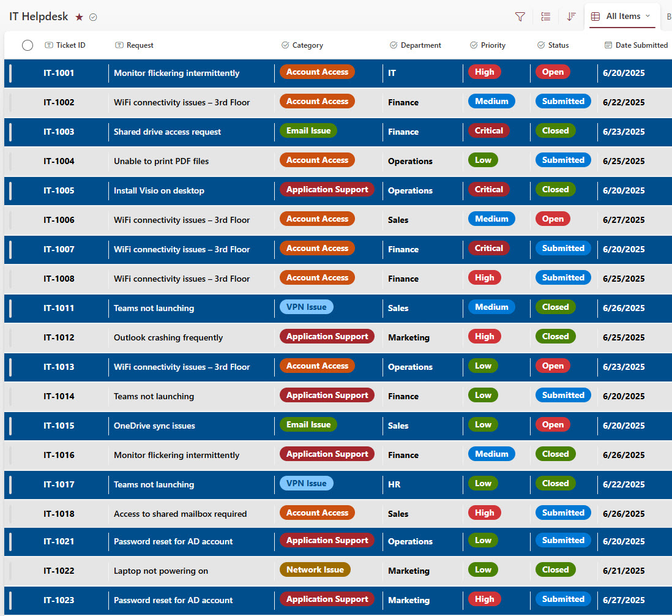Screen dimensions: 672x616
Task: Open the 'Laptop not powering on' request
Action: (x=160, y=571)
